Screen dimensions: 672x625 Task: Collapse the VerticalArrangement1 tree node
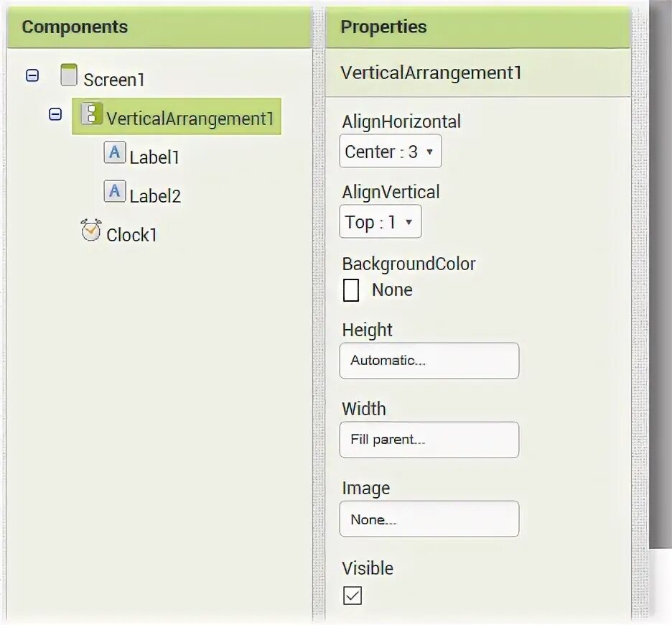[x=55, y=114]
